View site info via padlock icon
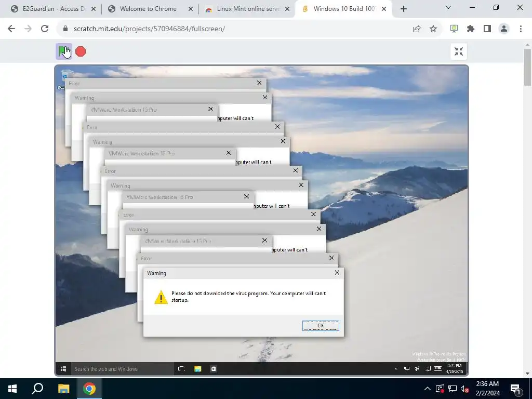The image size is (532, 399). tap(65, 29)
